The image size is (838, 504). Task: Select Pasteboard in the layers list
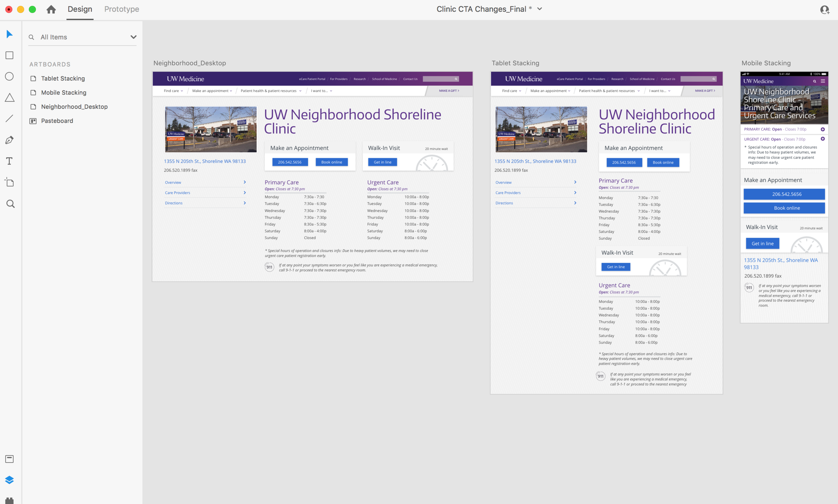57,121
